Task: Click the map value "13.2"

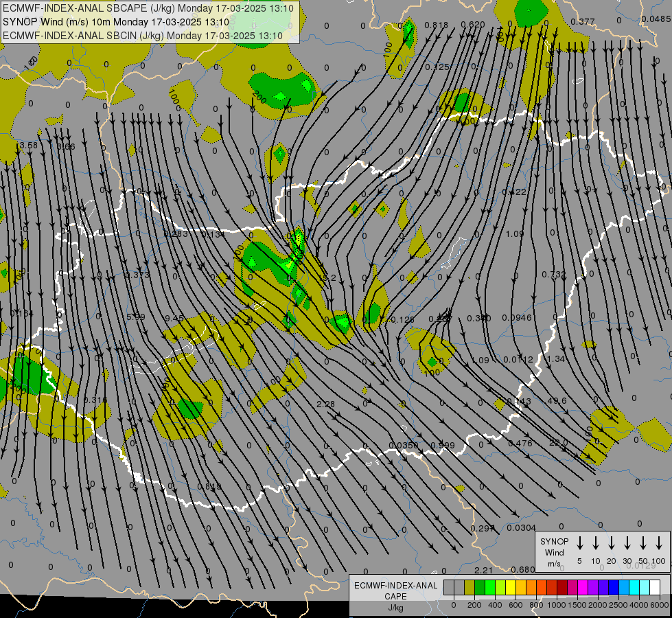Action: point(327,278)
